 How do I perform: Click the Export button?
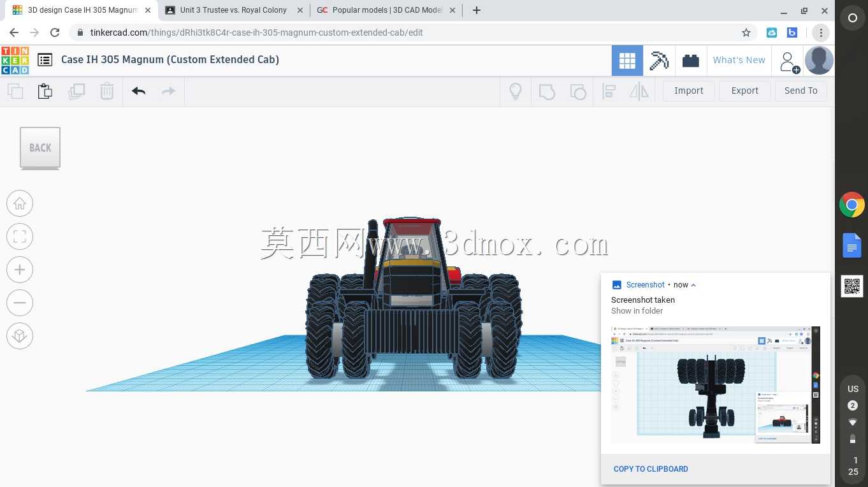point(745,91)
